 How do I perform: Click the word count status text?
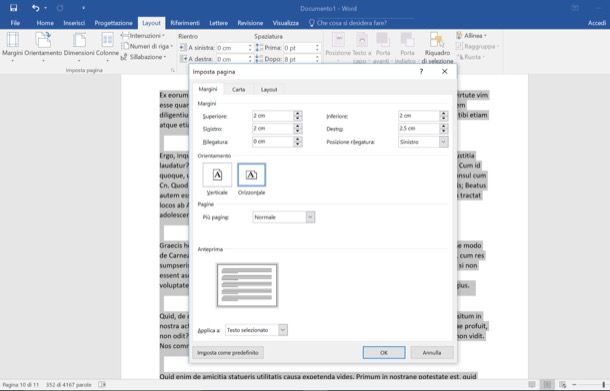pyautogui.click(x=68, y=385)
